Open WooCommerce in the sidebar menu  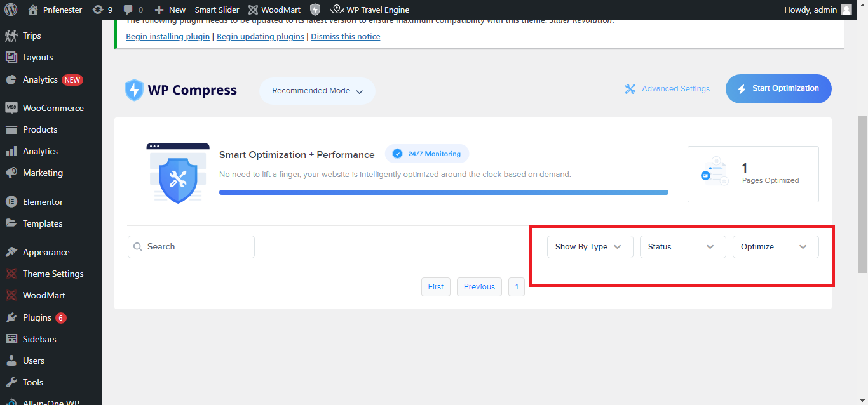[53, 108]
